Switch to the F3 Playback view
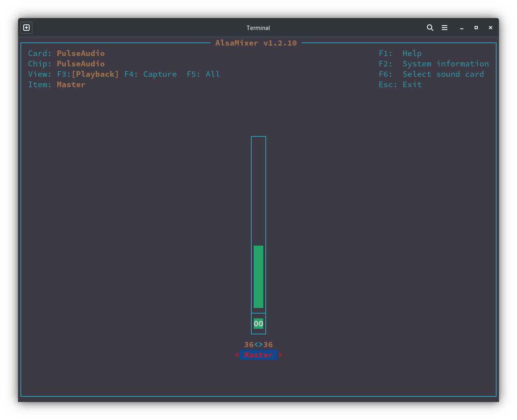 click(x=88, y=74)
